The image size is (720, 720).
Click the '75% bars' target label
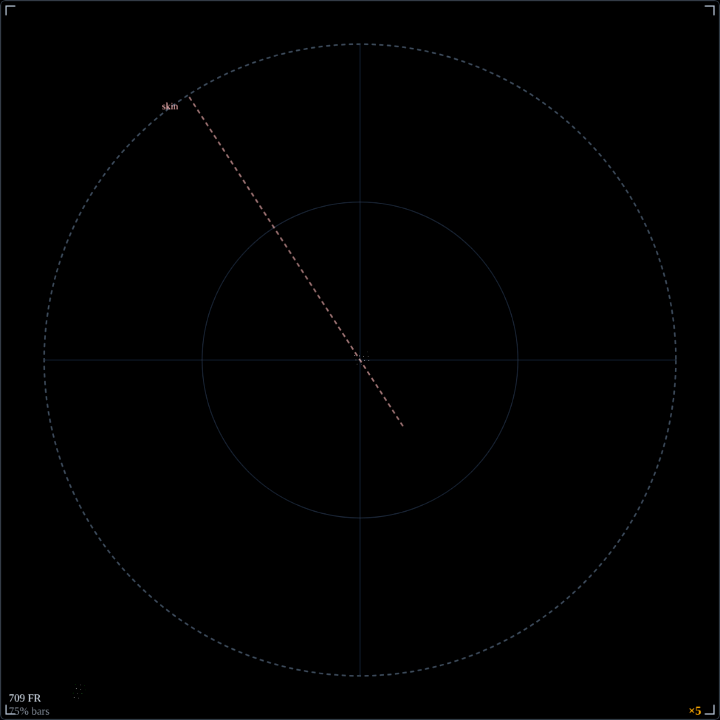[29, 712]
